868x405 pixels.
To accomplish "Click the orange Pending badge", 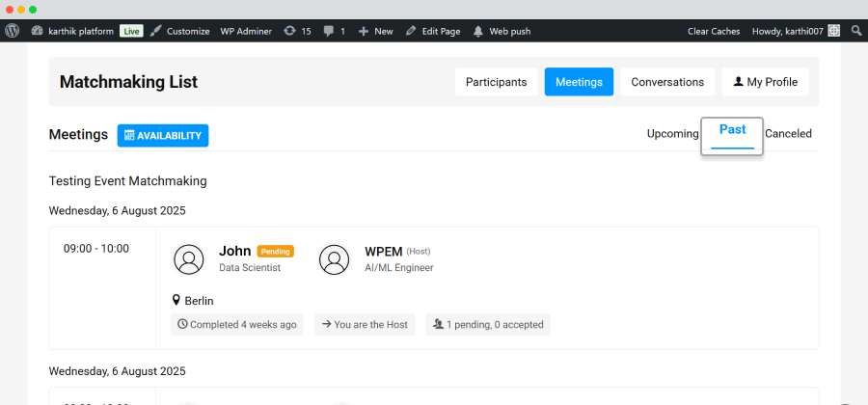I will 275,251.
